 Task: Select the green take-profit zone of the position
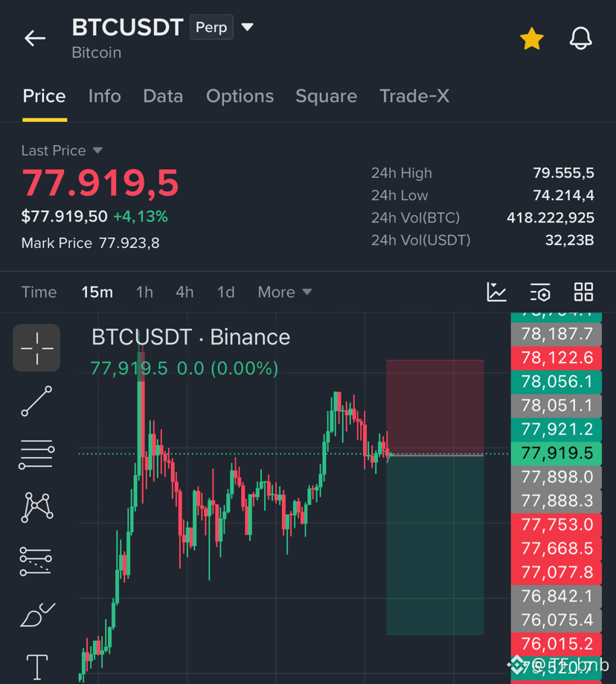coord(434,545)
